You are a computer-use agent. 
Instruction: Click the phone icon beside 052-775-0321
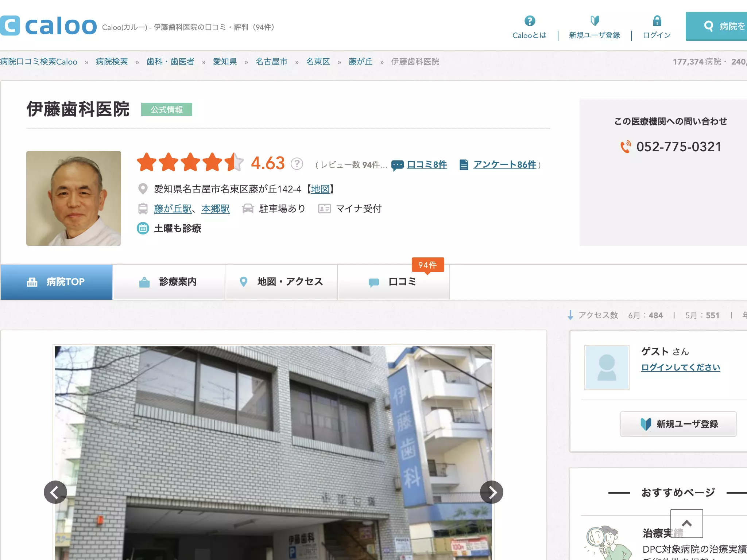[x=626, y=147]
